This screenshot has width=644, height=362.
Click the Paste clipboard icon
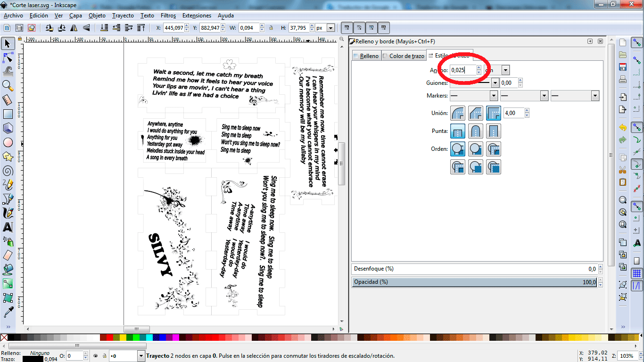[623, 181]
